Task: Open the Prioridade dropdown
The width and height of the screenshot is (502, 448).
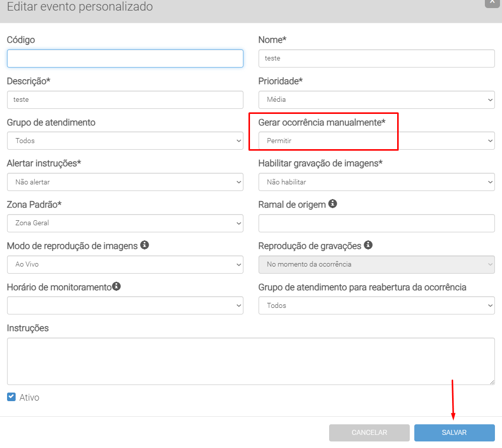Action: pos(377,100)
